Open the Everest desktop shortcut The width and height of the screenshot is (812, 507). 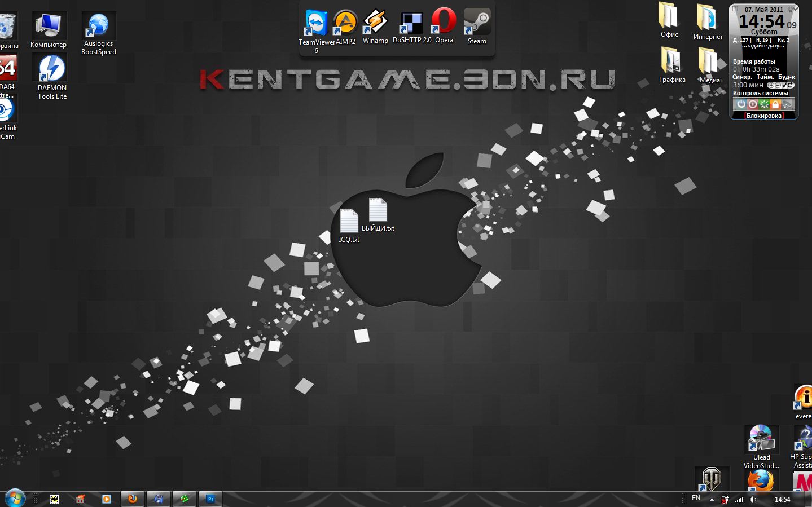tap(802, 402)
